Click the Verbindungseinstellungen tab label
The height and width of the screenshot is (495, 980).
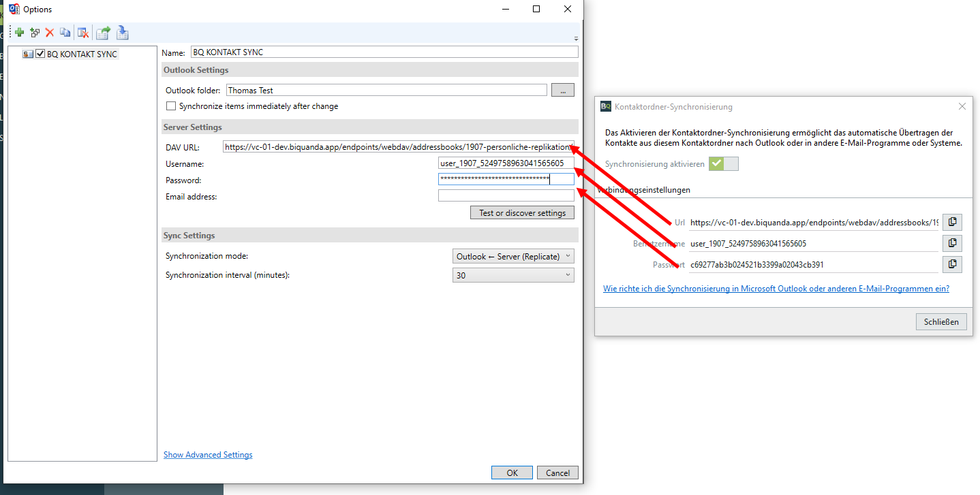[x=644, y=190]
